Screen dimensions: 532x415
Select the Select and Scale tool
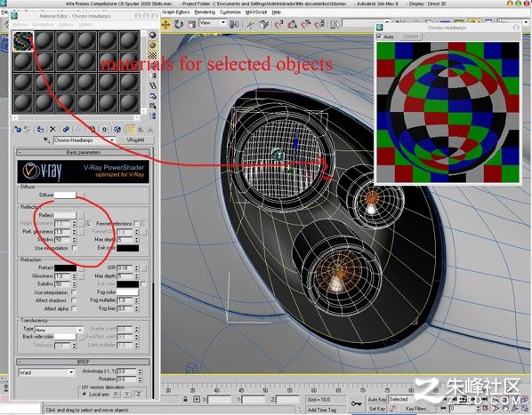pos(191,24)
